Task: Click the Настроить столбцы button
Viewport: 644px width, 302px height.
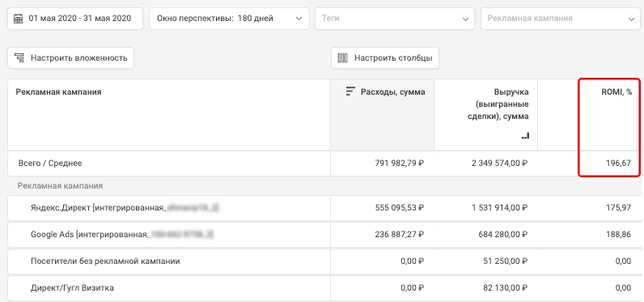Action: (x=385, y=58)
